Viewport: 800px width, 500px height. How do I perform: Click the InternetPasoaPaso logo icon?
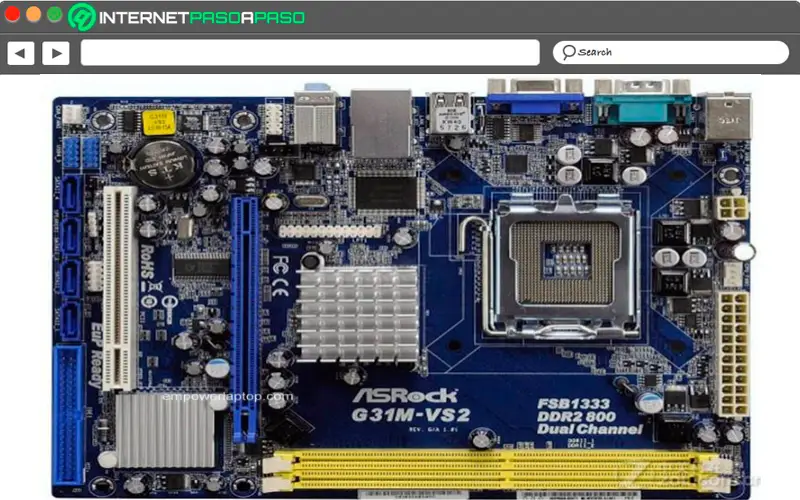coord(82,17)
